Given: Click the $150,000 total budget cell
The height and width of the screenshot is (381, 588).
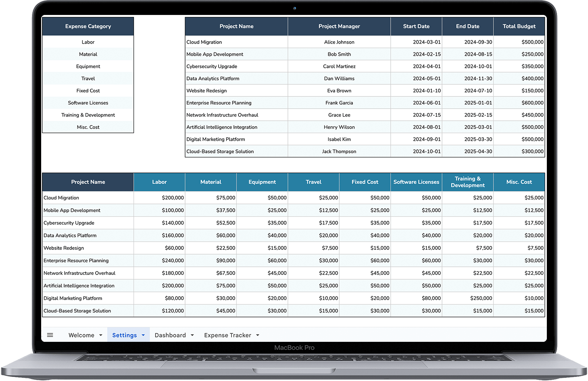Looking at the screenshot, I should [x=519, y=91].
